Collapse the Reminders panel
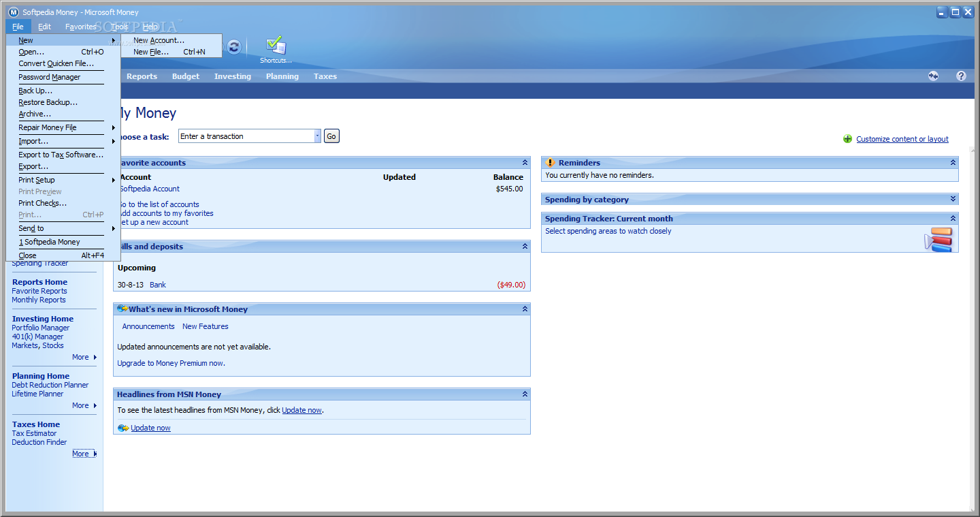 pyautogui.click(x=953, y=163)
